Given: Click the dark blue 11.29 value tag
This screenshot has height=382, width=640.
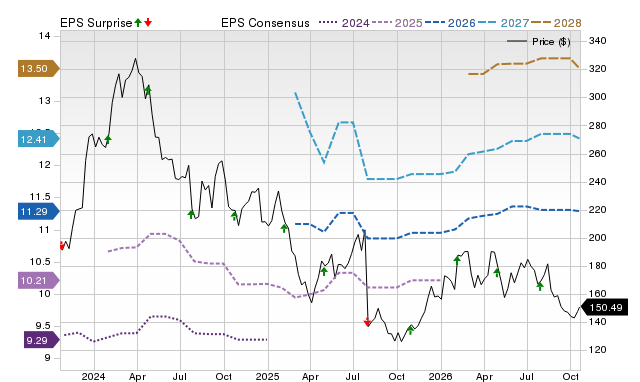Looking at the screenshot, I should pyautogui.click(x=38, y=212).
